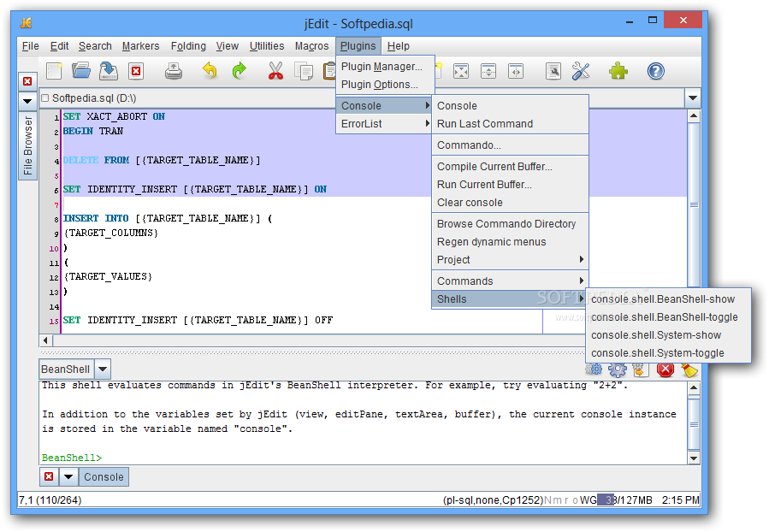The width and height of the screenshot is (769, 532).
Task: Clear the console with the broom icon
Action: 689,370
